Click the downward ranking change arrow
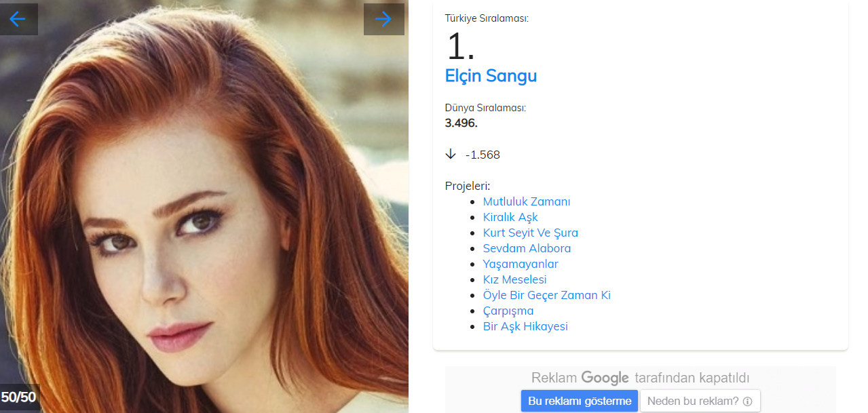Image resolution: width=868 pixels, height=413 pixels. pos(451,155)
